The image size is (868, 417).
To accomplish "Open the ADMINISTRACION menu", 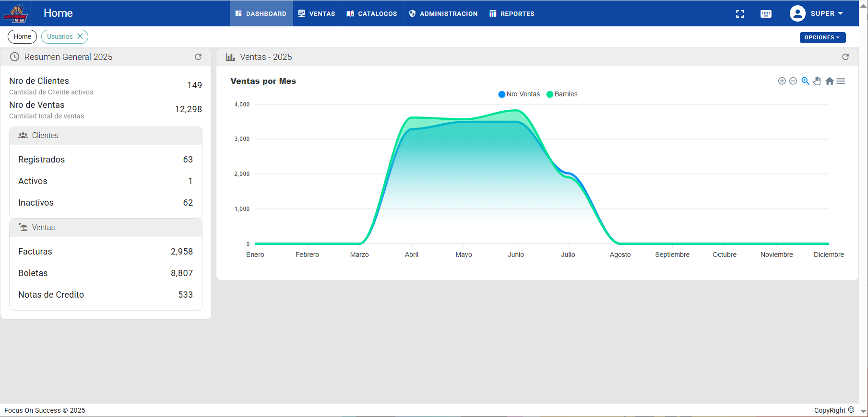I will click(x=443, y=13).
